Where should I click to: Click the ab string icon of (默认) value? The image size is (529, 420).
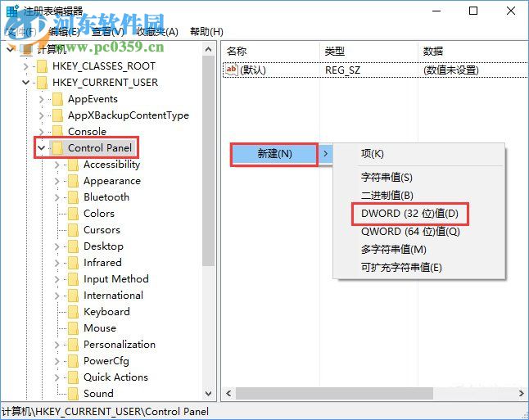pyautogui.click(x=232, y=70)
